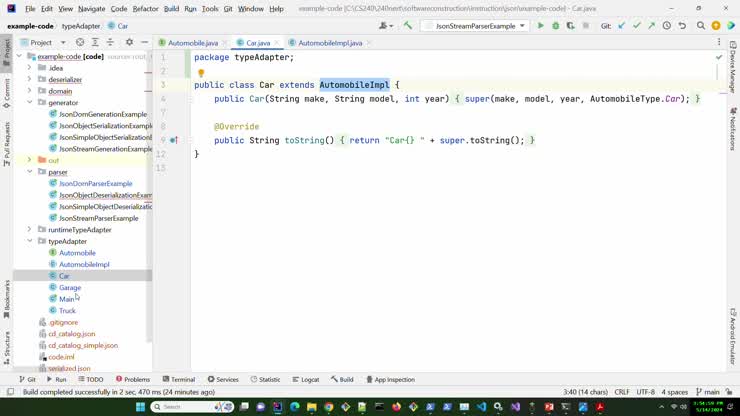Open Project panel gear options

coord(129,42)
